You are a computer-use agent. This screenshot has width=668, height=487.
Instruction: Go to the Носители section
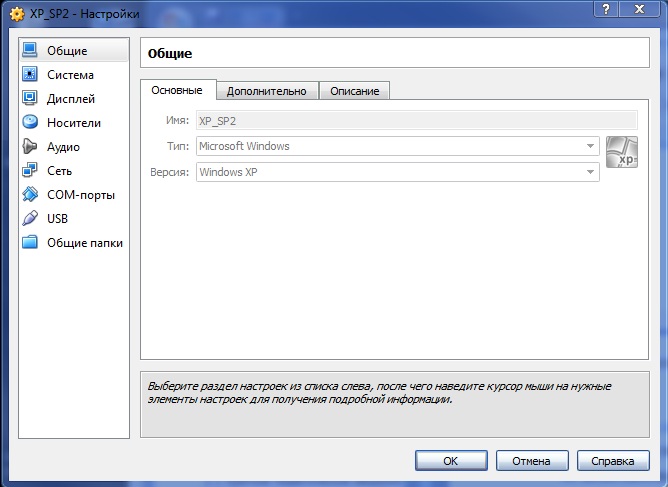coord(74,123)
